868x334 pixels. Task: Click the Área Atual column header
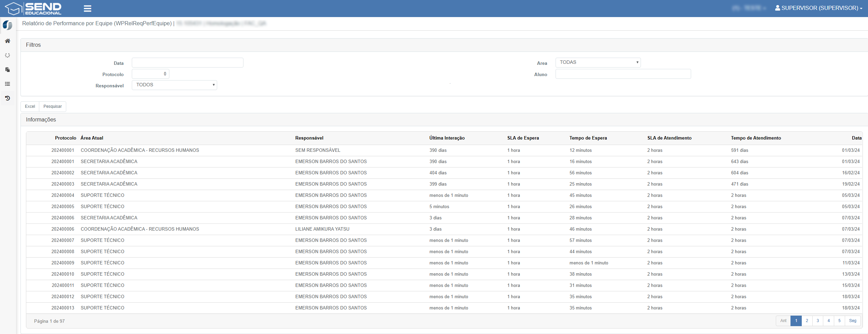(x=92, y=138)
